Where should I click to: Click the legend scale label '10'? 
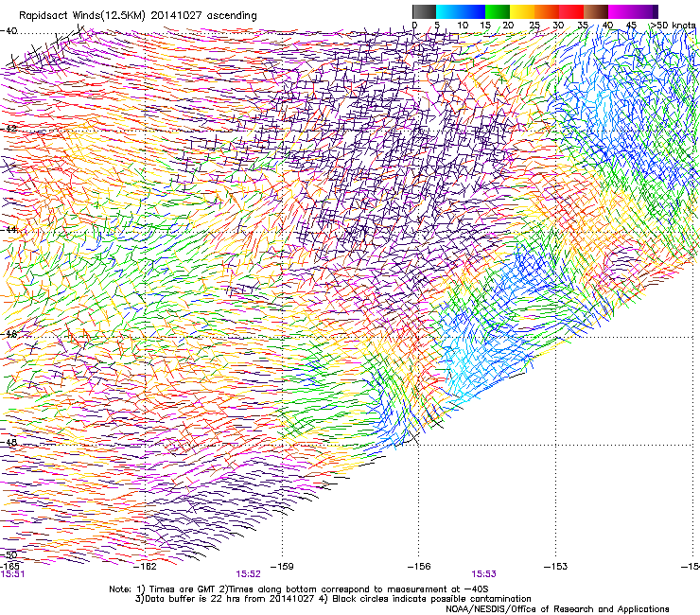coord(463,26)
